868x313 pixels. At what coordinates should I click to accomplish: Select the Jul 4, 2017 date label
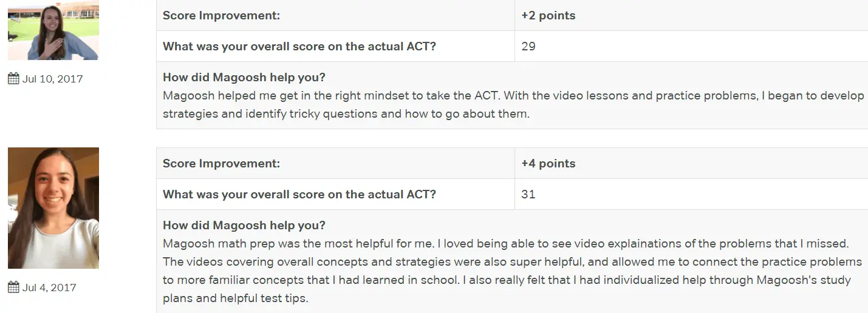click(x=49, y=288)
